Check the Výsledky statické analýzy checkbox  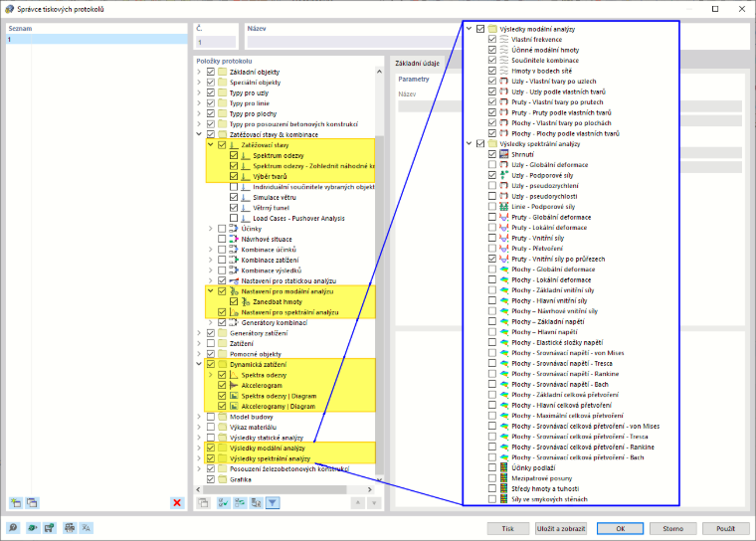pos(211,438)
